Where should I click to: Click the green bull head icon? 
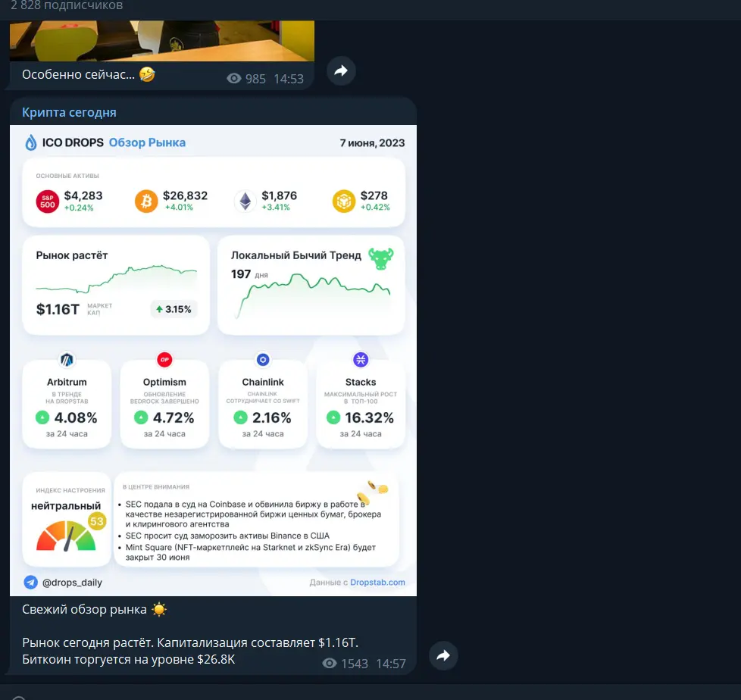tap(381, 258)
